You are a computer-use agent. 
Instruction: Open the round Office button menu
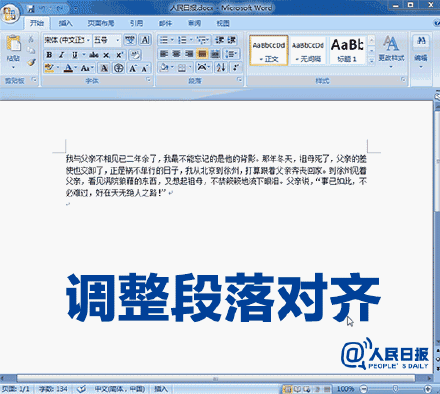point(10,13)
